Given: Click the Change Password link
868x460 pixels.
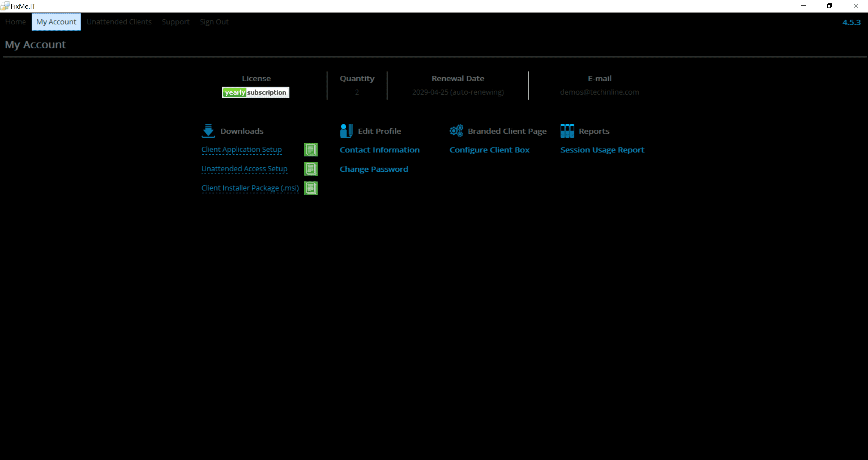Looking at the screenshot, I should click(374, 169).
